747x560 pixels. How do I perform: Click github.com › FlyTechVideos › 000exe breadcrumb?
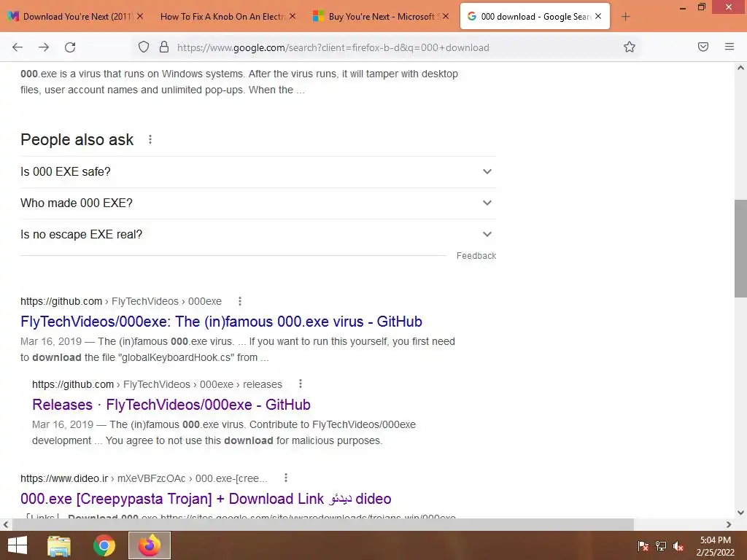[x=121, y=301]
